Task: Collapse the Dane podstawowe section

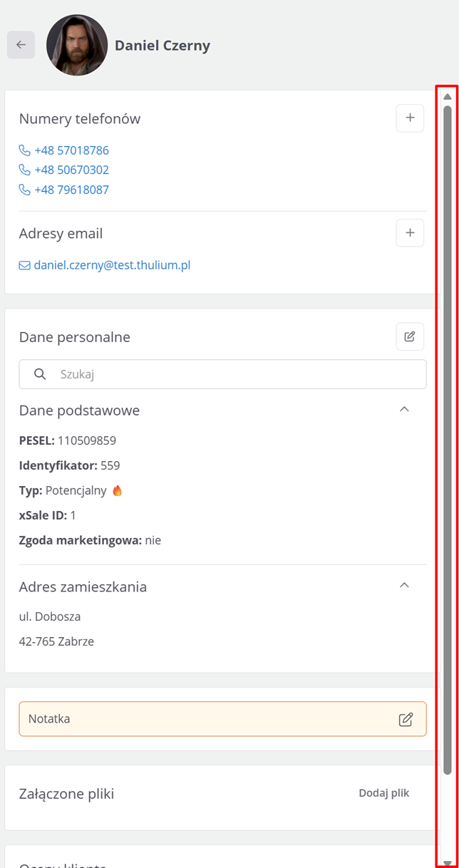Action: pyautogui.click(x=404, y=410)
